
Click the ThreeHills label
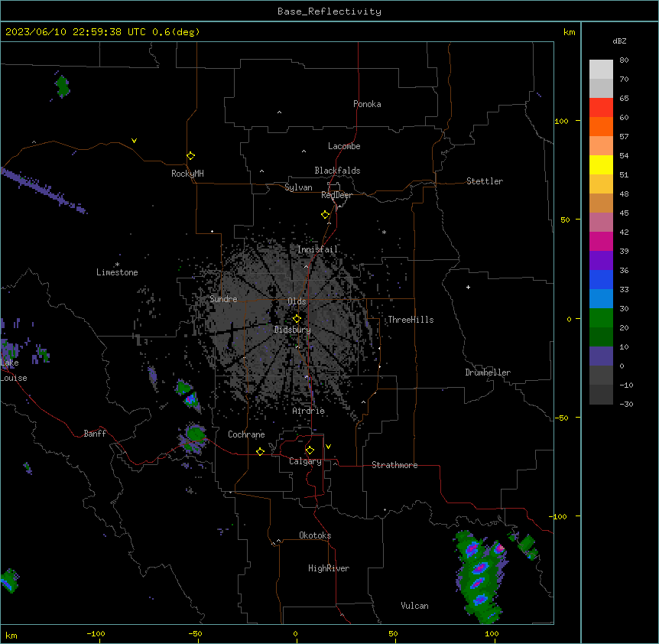coord(411,320)
